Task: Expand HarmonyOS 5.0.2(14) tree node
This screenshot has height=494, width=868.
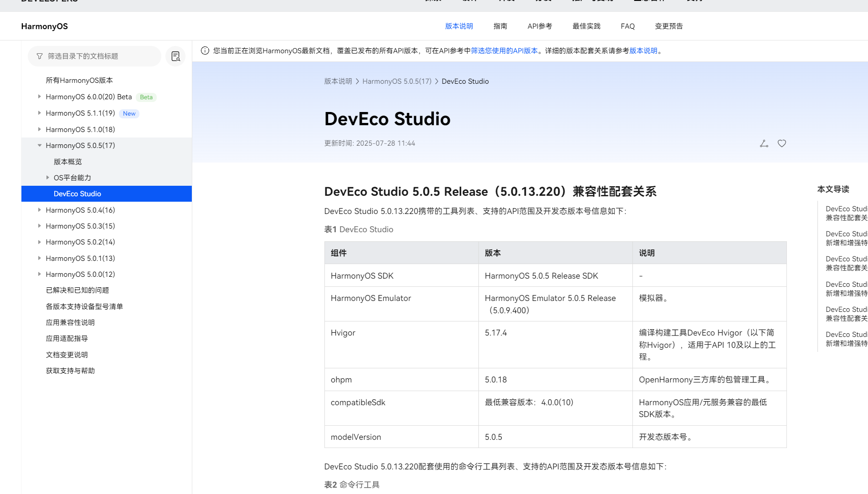Action: (40, 242)
